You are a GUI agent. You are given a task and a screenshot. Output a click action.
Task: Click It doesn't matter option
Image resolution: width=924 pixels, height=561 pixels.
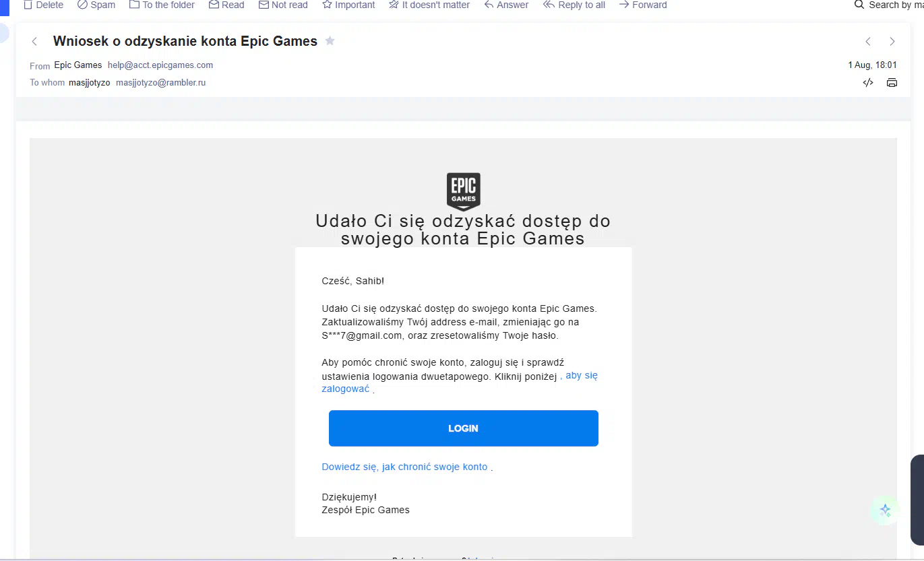pyautogui.click(x=429, y=5)
